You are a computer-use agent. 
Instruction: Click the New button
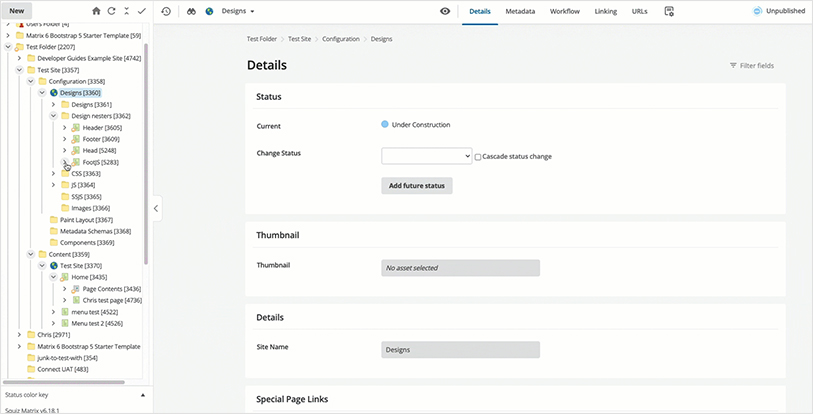[x=17, y=11]
